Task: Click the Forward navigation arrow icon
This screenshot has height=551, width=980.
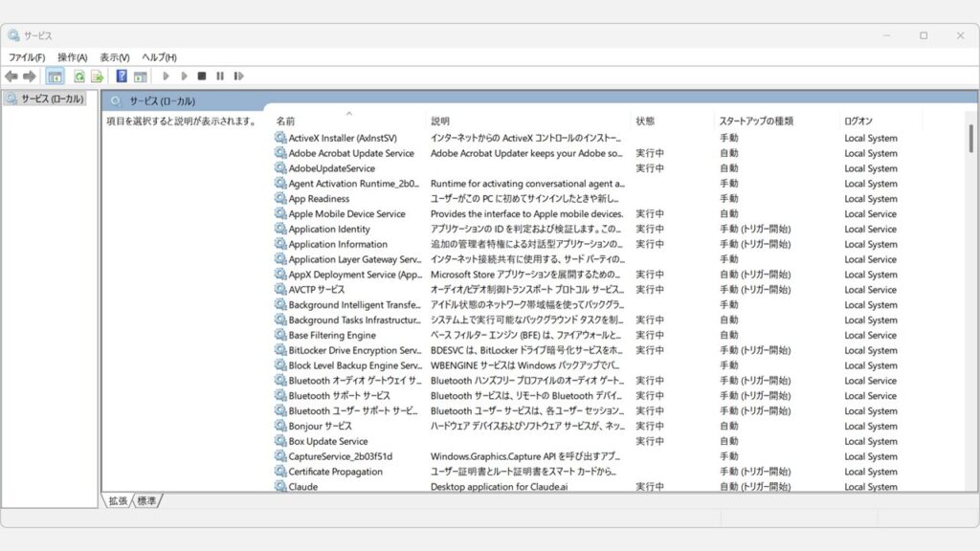Action: [x=29, y=76]
